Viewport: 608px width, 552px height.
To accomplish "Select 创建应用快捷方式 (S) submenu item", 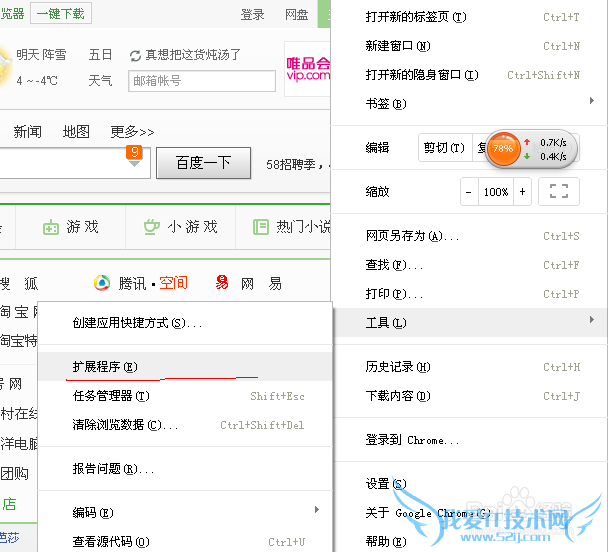I will pyautogui.click(x=185, y=323).
